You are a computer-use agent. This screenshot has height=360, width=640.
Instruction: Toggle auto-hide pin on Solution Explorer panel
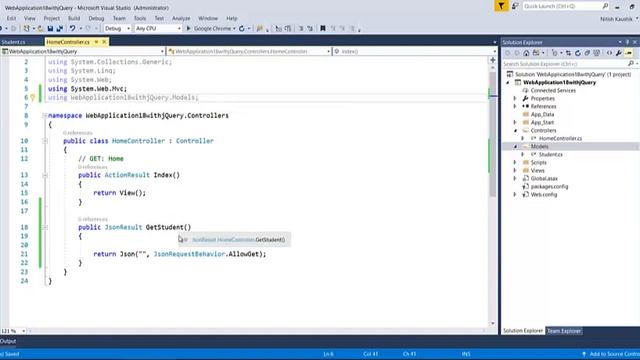pyautogui.click(x=627, y=42)
